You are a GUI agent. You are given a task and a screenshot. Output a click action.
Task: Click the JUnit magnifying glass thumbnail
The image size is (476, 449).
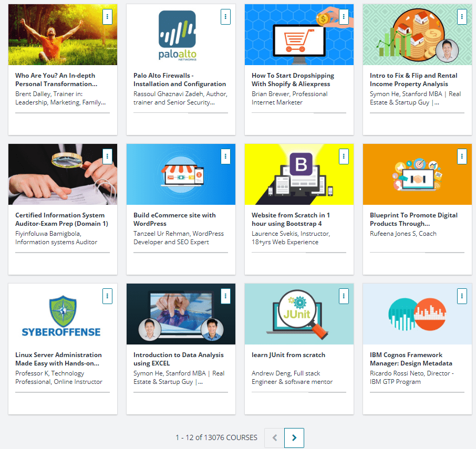coord(297,315)
